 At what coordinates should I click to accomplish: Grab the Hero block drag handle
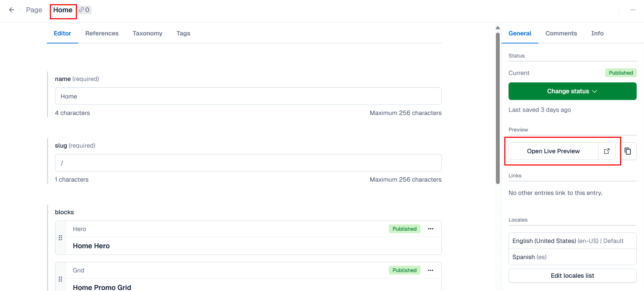tap(60, 238)
